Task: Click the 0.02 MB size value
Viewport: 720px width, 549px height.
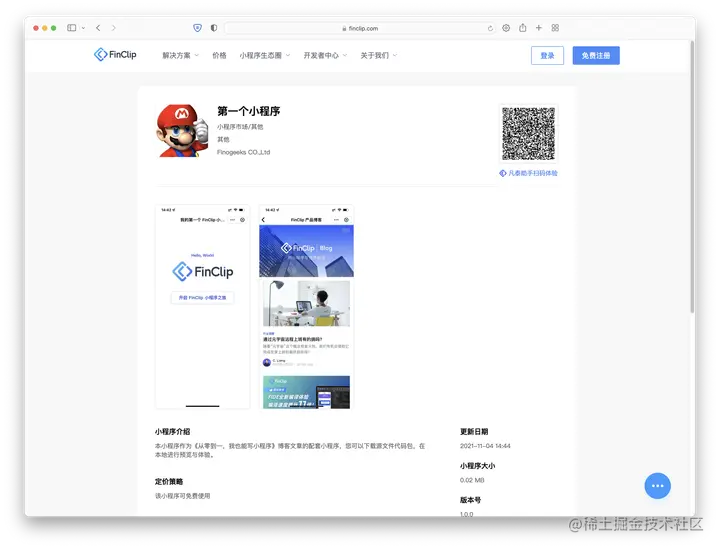Action: [x=472, y=480]
